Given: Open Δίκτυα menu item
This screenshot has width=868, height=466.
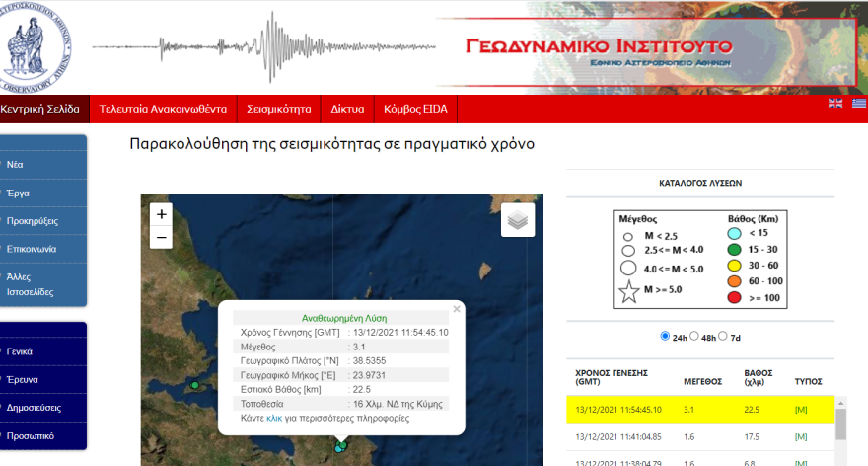Looking at the screenshot, I should click(347, 110).
